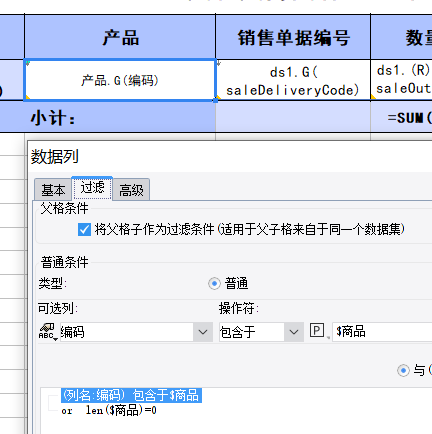Click the P parameter type icon
This screenshot has height=434, width=432.
point(316,330)
